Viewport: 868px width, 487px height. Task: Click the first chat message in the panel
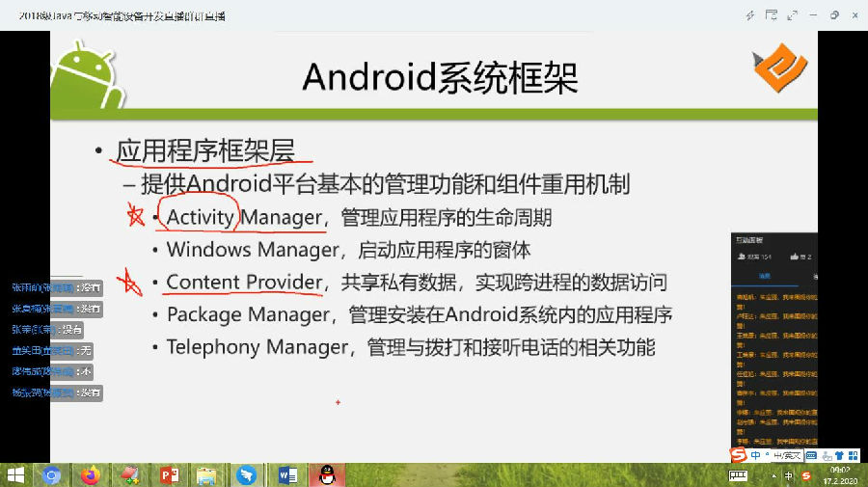(x=776, y=301)
